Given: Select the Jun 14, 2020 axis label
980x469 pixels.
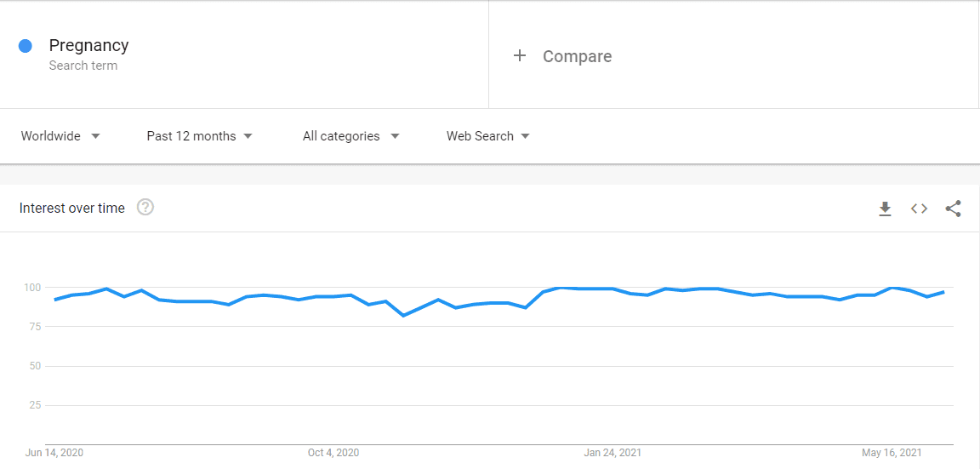Looking at the screenshot, I should coord(54,453).
